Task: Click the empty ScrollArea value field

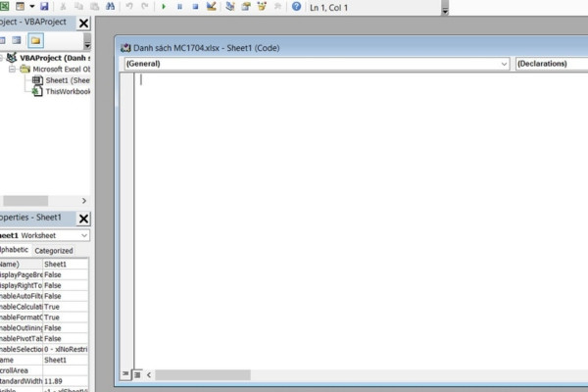Action: point(66,370)
